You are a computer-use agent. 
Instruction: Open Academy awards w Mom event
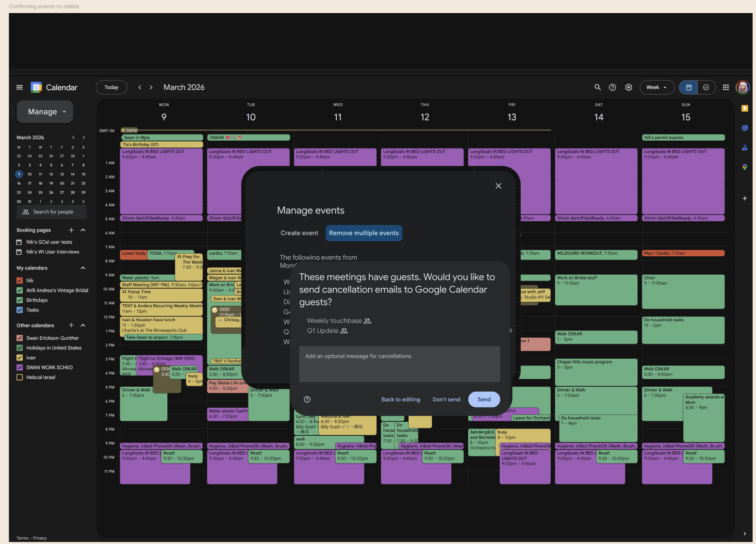click(x=704, y=417)
